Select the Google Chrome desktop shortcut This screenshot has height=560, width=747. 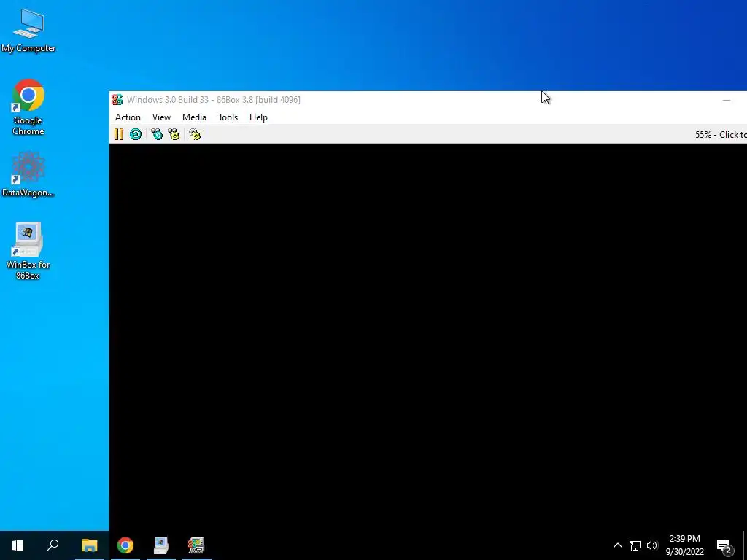(28, 106)
